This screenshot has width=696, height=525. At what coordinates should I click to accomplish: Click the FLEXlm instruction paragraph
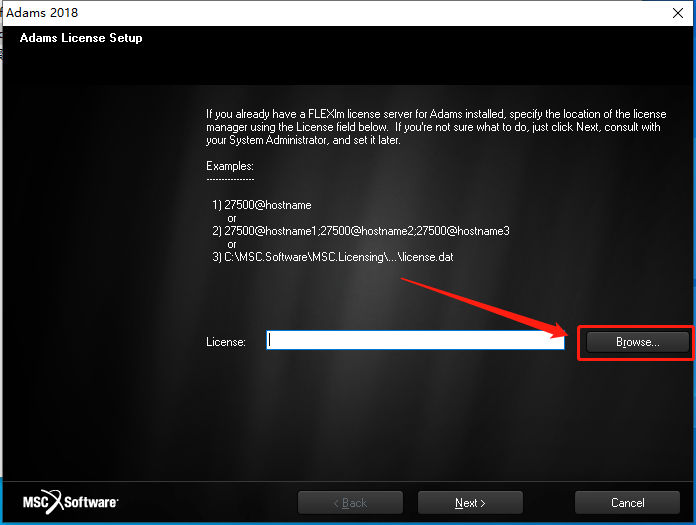click(436, 127)
